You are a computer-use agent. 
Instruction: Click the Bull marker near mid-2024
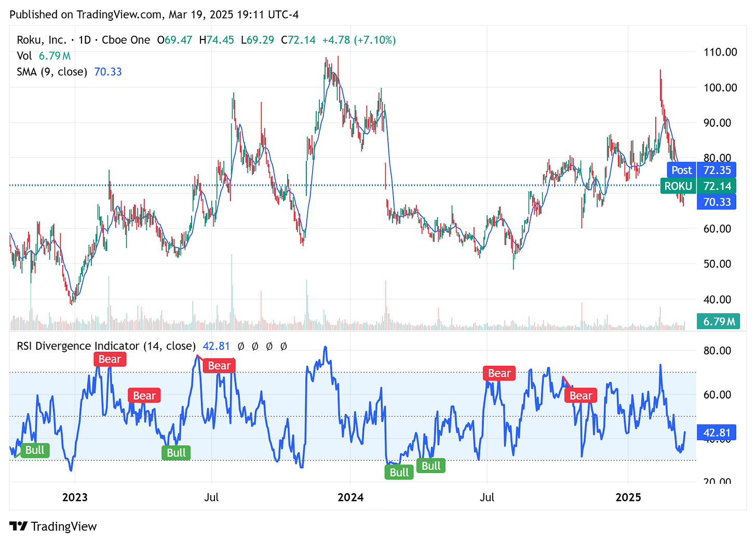click(x=430, y=465)
